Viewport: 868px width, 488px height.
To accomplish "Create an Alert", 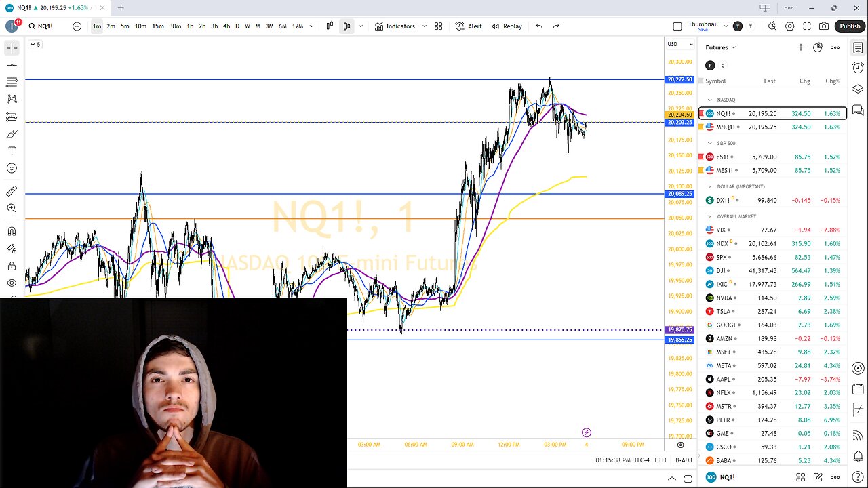I will (x=469, y=26).
